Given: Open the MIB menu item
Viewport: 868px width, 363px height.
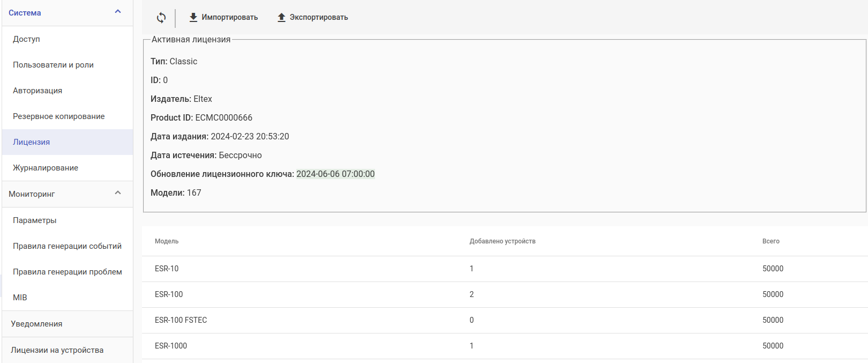Looking at the screenshot, I should (20, 298).
